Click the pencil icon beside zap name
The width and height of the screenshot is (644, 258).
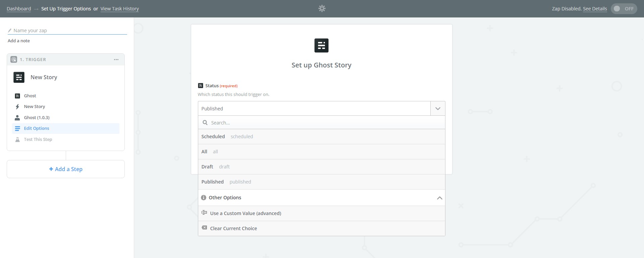[x=10, y=31]
